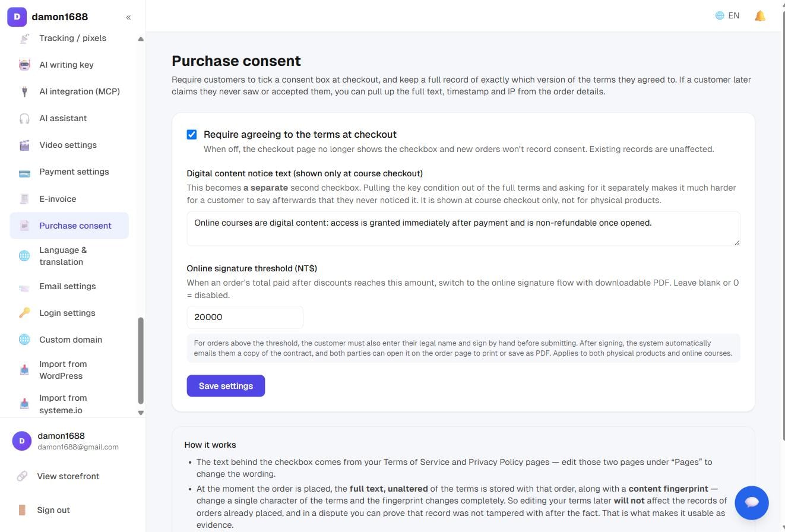Click the Video settings clapperboard icon
Viewport: 785px width, 532px height.
tap(24, 145)
